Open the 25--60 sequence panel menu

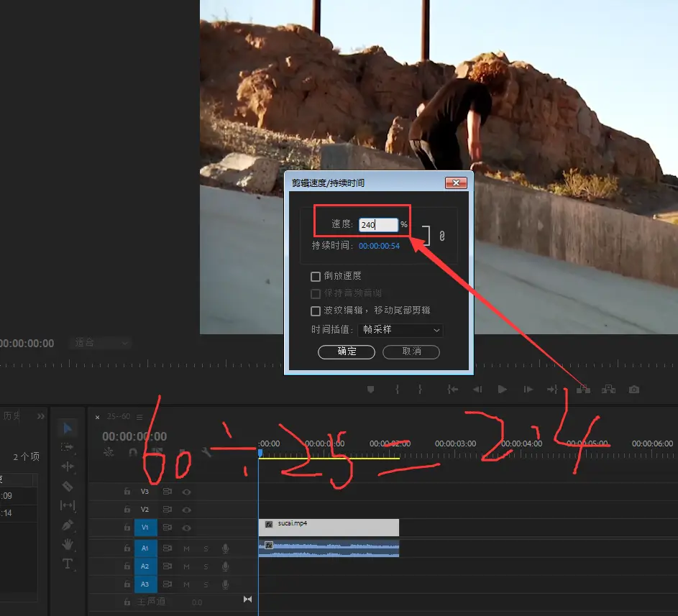pyautogui.click(x=139, y=417)
